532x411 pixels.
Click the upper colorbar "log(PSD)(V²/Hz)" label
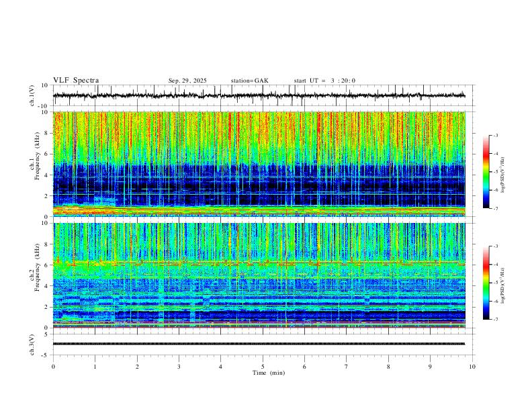[502, 175]
